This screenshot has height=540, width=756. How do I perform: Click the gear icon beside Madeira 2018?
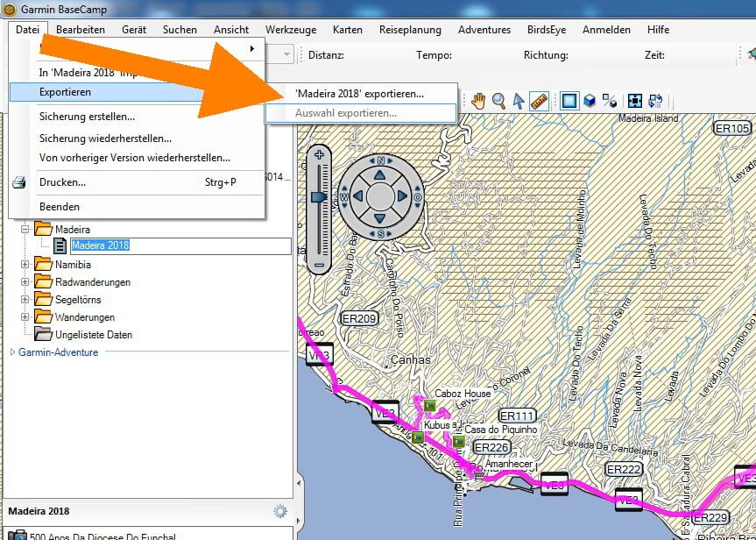click(280, 511)
